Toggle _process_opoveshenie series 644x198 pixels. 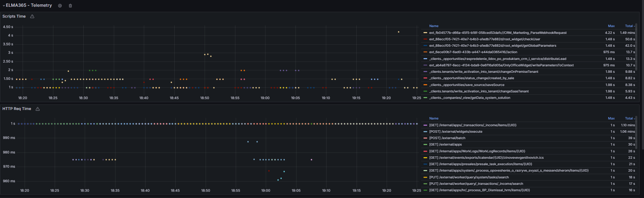click(509, 171)
